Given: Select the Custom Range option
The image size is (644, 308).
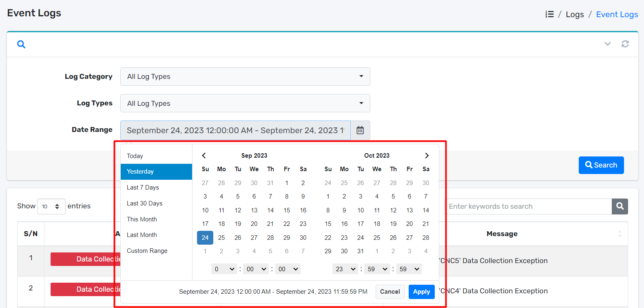Looking at the screenshot, I should point(147,251).
